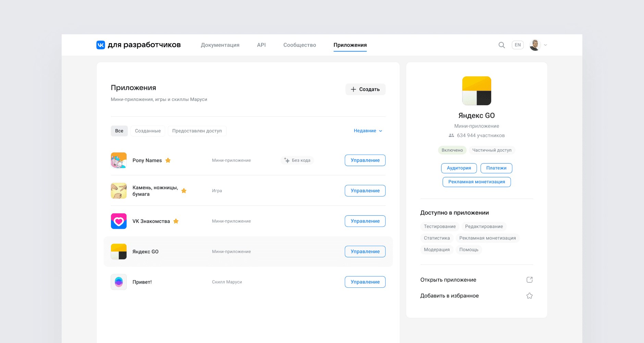Open Управление for Камень, ножницы, бумага

[x=365, y=191]
